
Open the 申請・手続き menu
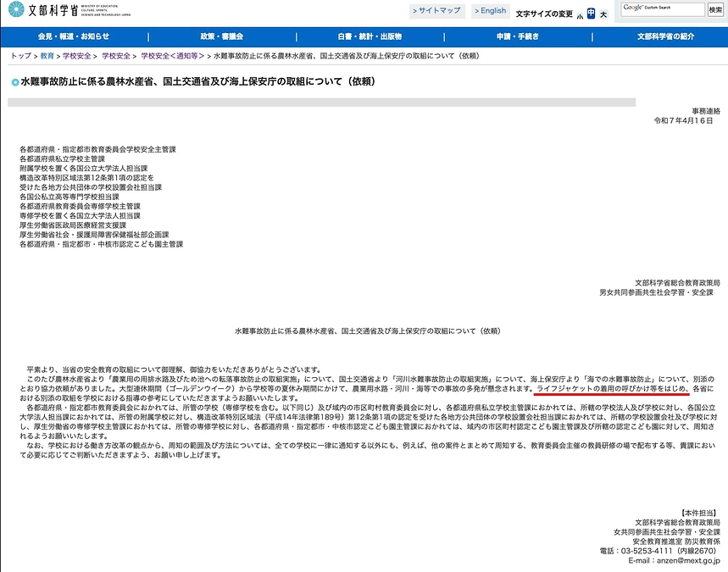[517, 36]
